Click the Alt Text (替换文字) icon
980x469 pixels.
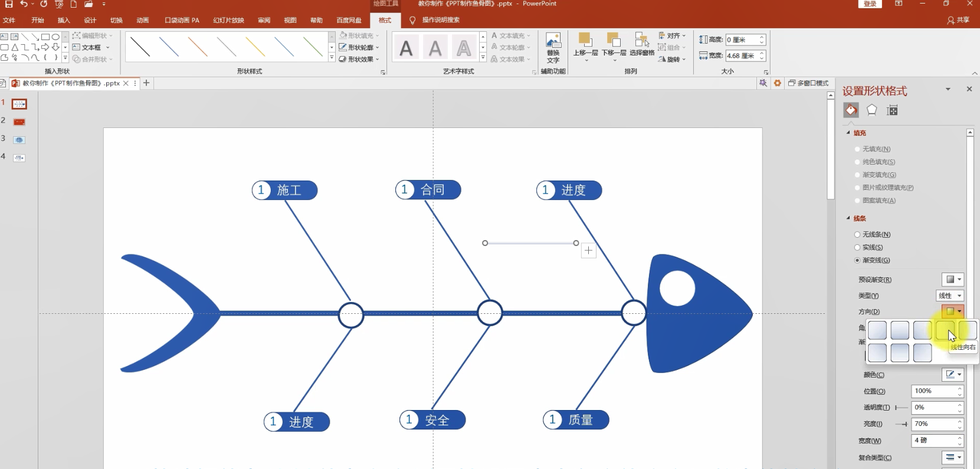click(553, 48)
